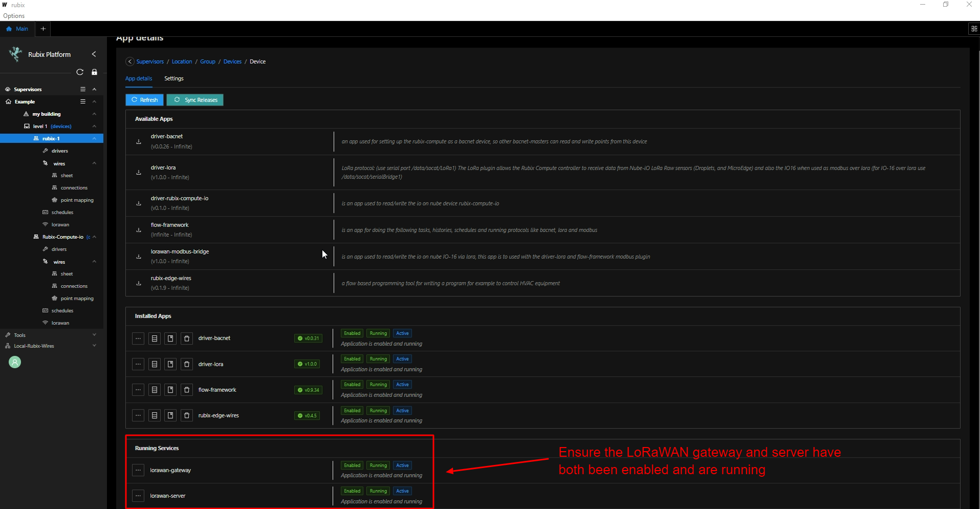Download the driver-bacnet app
Viewport: 980px width, 509px height.
tap(139, 142)
